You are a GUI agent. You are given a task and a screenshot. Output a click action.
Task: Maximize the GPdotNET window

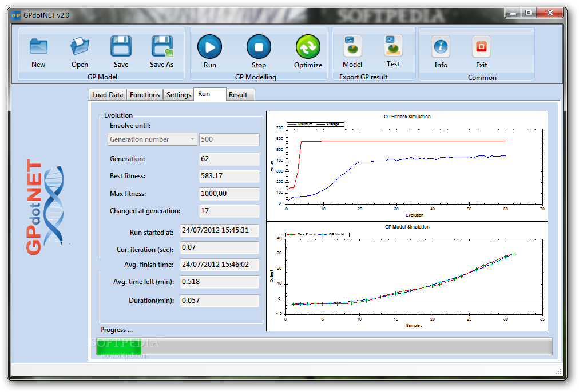pyautogui.click(x=529, y=13)
